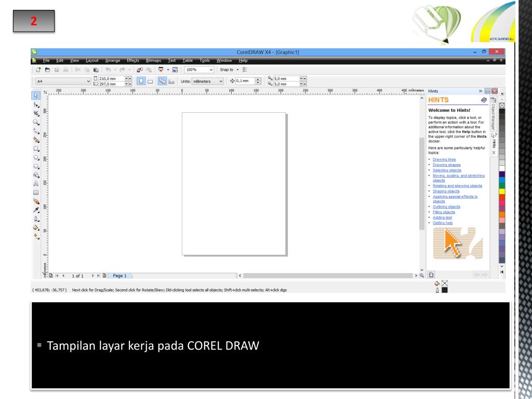This screenshot has width=532, height=399.
Task: Select the Eyedropper tool
Action: (x=36, y=210)
